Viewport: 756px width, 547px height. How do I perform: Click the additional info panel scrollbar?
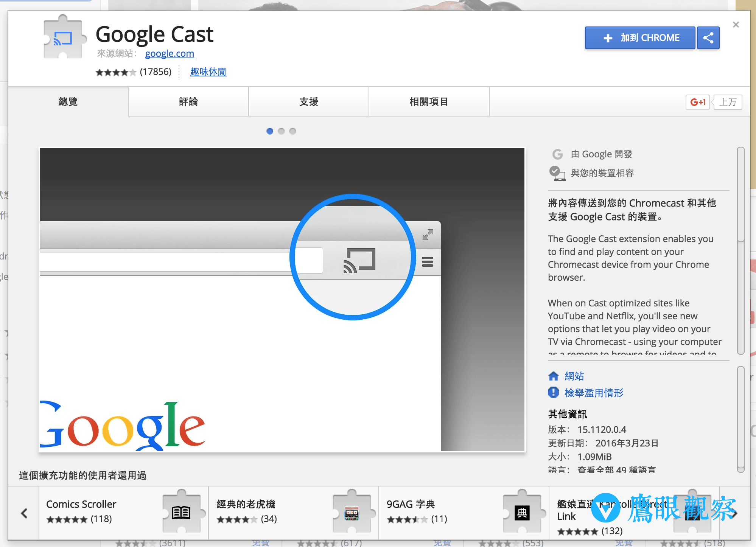pos(740,419)
